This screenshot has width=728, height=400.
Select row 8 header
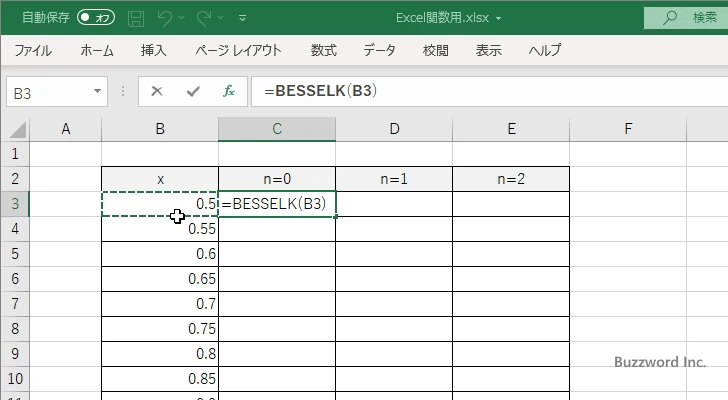(x=15, y=329)
